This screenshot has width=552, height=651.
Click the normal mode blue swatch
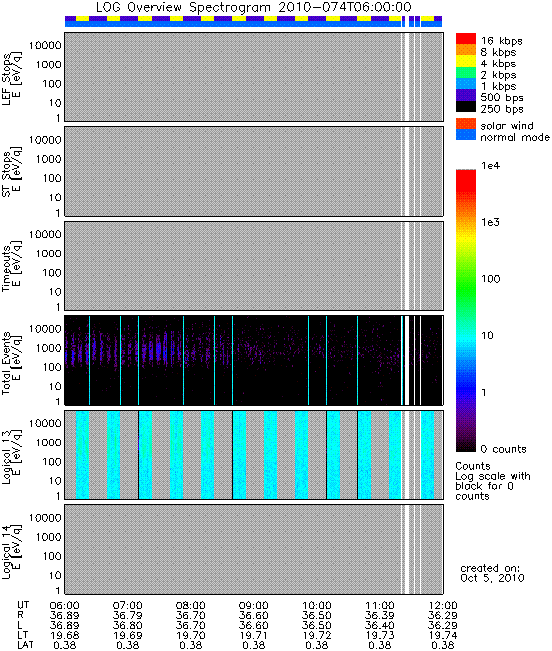tap(466, 135)
